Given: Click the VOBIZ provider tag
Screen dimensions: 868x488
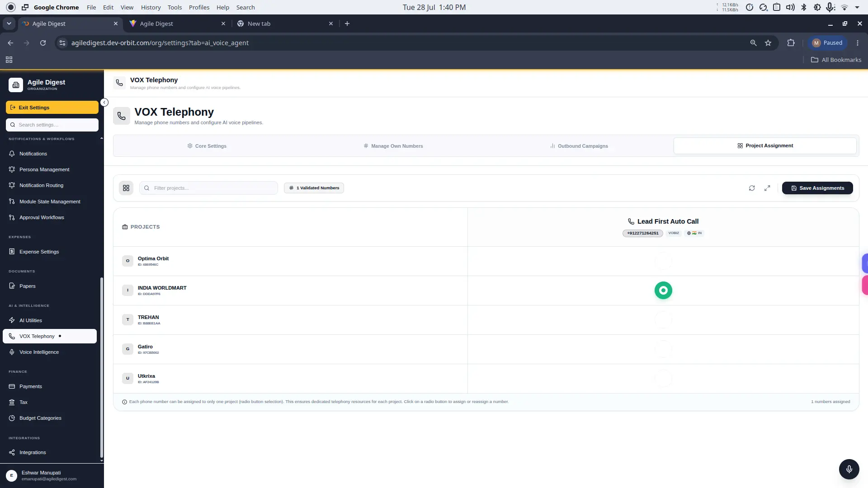Looking at the screenshot, I should [x=674, y=233].
